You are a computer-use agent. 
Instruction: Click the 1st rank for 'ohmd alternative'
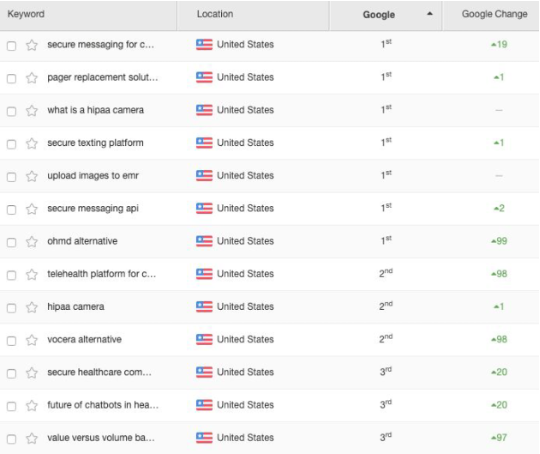coord(386,240)
